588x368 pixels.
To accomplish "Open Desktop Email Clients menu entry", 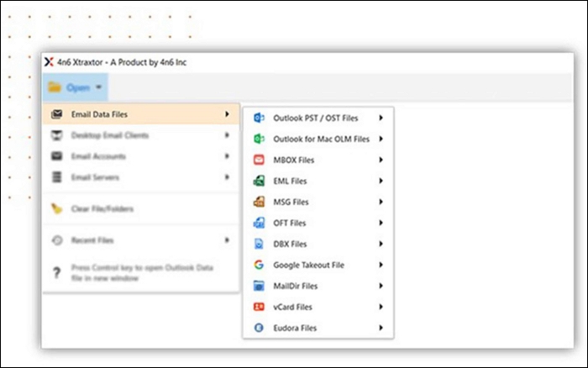I will pyautogui.click(x=141, y=135).
